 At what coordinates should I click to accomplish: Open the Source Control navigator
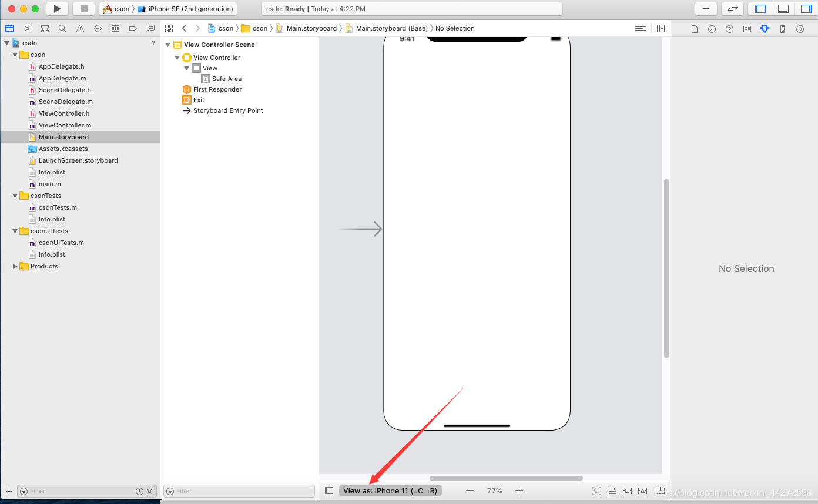[27, 28]
